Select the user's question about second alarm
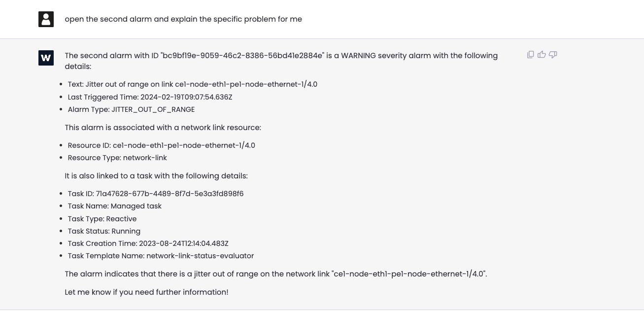Image resolution: width=644 pixels, height=311 pixels. (183, 19)
